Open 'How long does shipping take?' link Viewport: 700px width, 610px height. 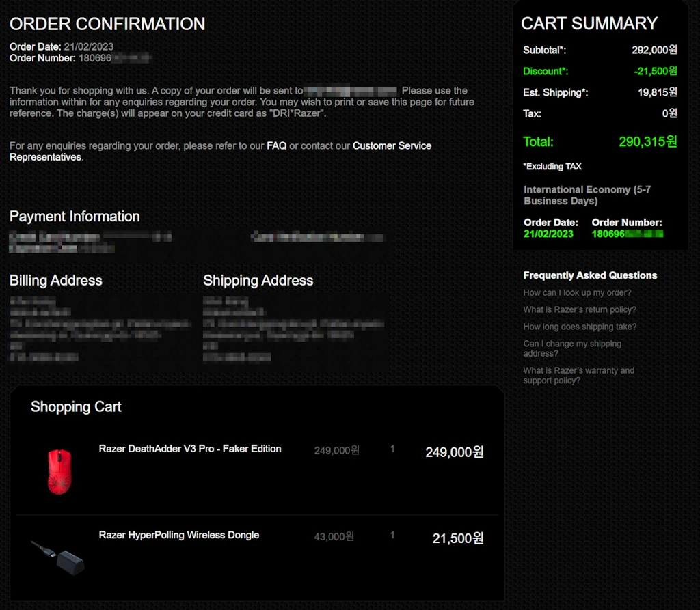tap(580, 327)
